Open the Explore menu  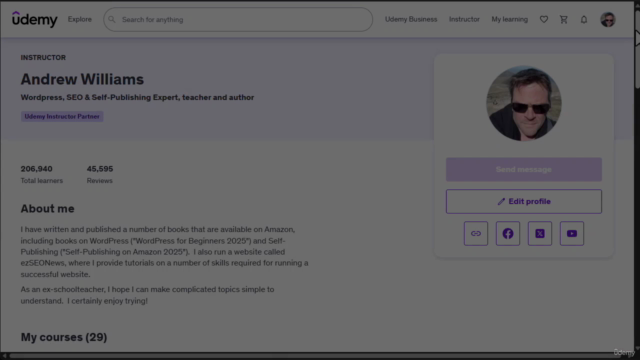pos(80,19)
